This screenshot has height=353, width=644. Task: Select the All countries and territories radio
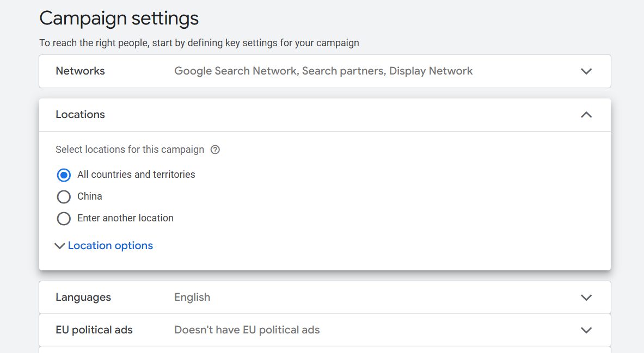pyautogui.click(x=64, y=175)
